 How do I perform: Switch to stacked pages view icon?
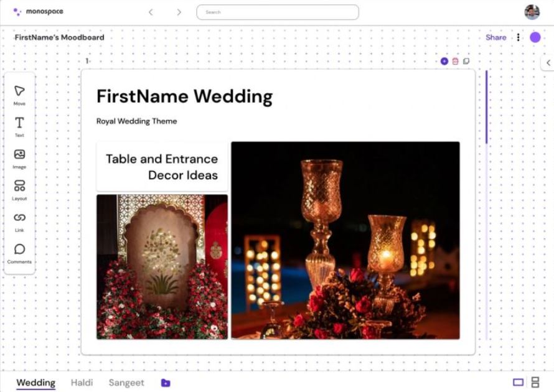pyautogui.click(x=535, y=383)
